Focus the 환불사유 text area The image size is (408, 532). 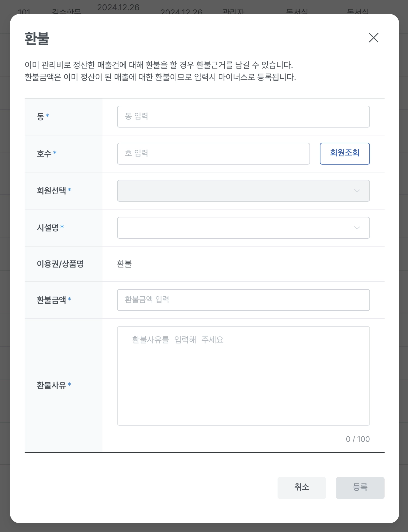pos(243,376)
